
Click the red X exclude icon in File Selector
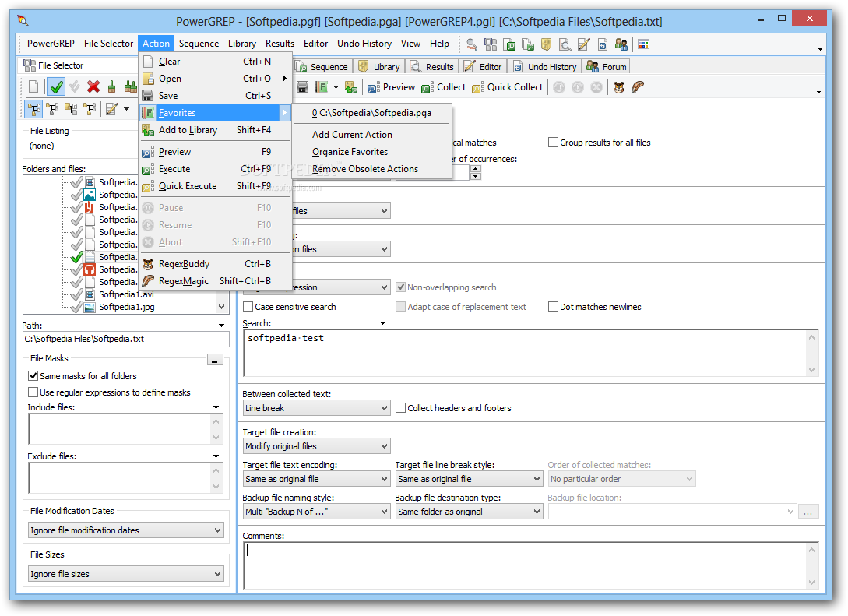[93, 86]
